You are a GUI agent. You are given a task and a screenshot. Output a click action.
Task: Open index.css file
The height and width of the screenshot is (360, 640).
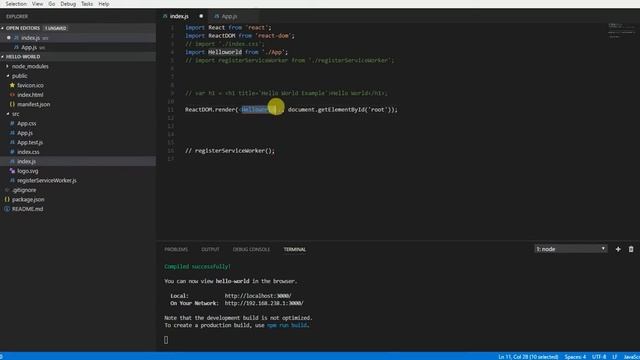coord(28,152)
